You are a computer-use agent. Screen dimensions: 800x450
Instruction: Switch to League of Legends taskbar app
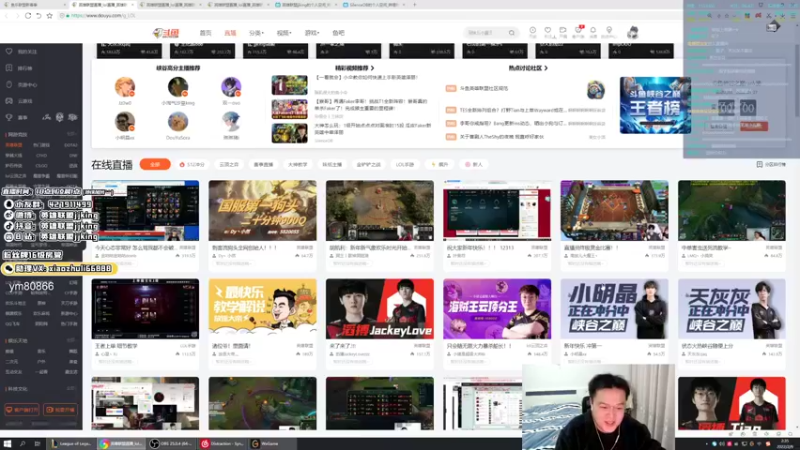click(x=71, y=444)
